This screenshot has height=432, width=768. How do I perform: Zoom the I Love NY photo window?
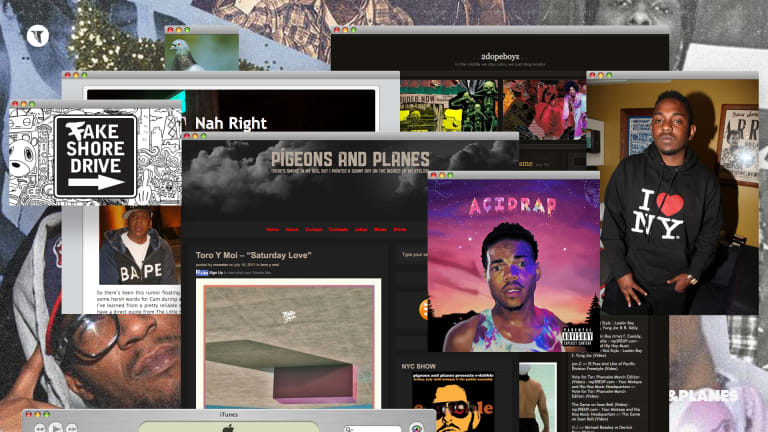(x=609, y=75)
